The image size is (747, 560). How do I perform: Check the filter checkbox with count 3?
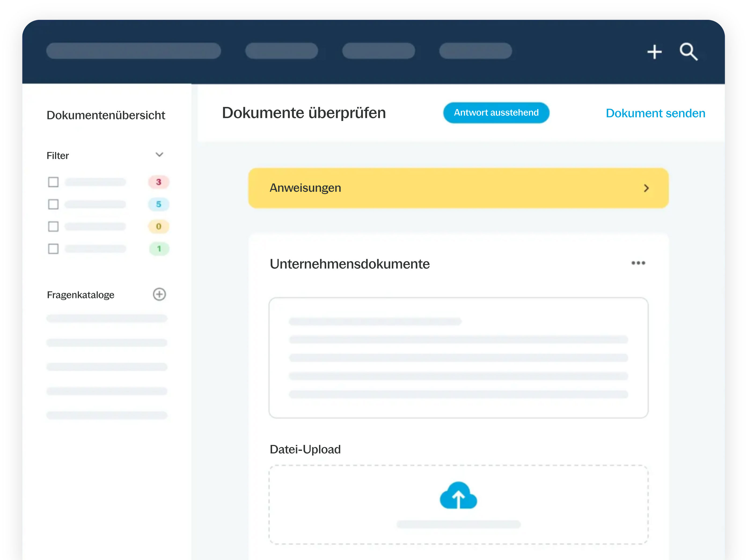point(53,182)
